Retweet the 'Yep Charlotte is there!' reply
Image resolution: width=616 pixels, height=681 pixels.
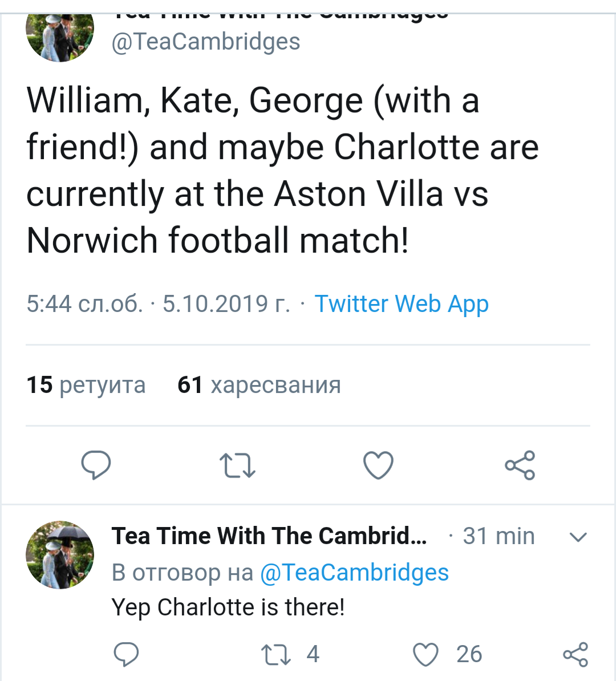(x=276, y=654)
